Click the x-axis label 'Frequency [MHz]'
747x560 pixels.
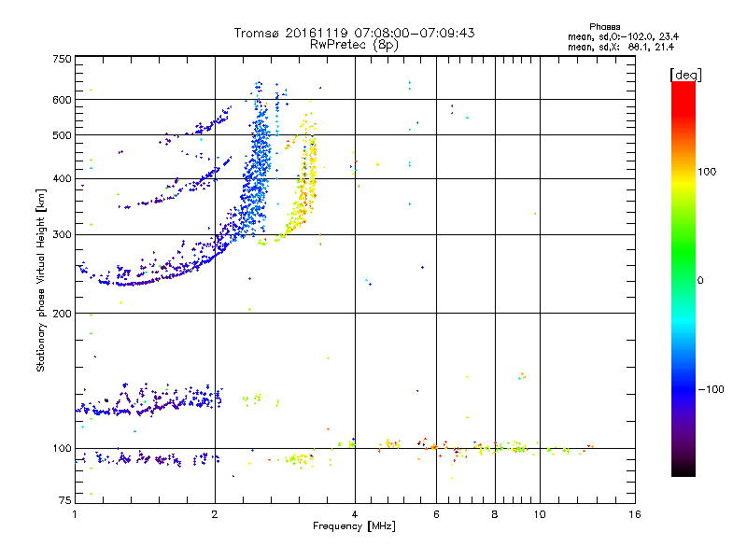[354, 526]
